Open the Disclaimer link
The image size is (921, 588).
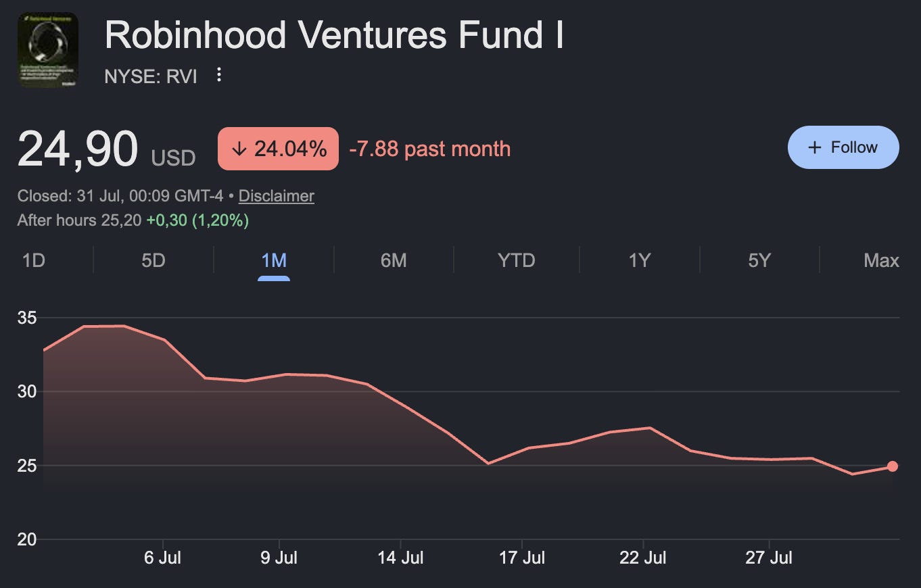[x=277, y=196]
